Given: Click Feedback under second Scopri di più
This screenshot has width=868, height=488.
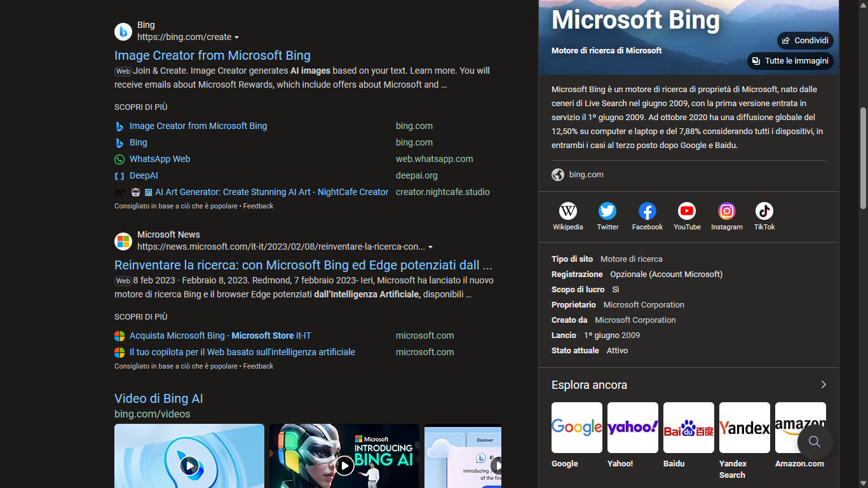Looking at the screenshot, I should tap(258, 366).
